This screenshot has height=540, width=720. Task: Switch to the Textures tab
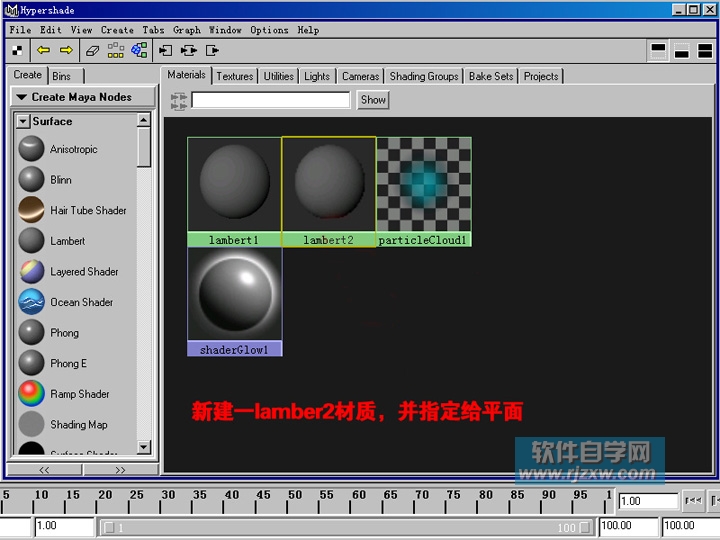tap(235, 76)
